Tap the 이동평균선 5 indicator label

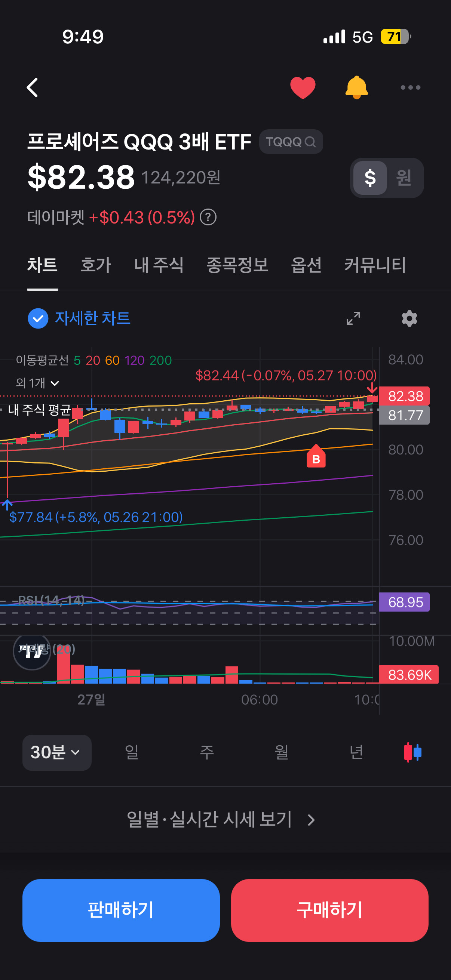(x=77, y=360)
